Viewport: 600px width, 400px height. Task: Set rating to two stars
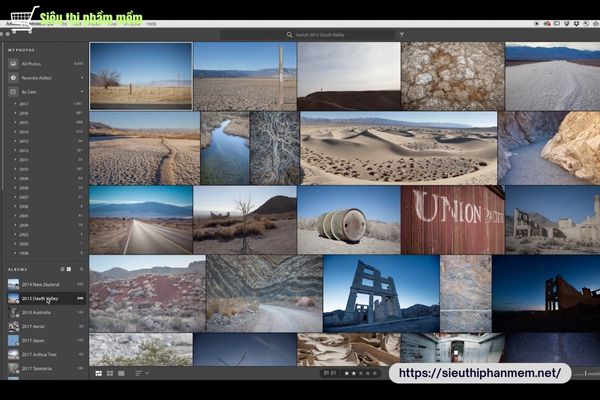354,373
